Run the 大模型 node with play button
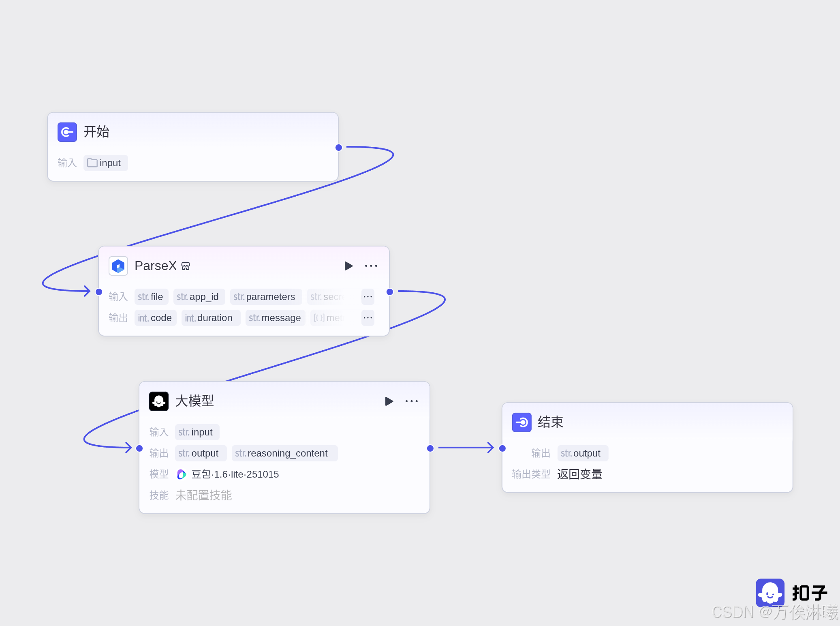 (x=389, y=401)
